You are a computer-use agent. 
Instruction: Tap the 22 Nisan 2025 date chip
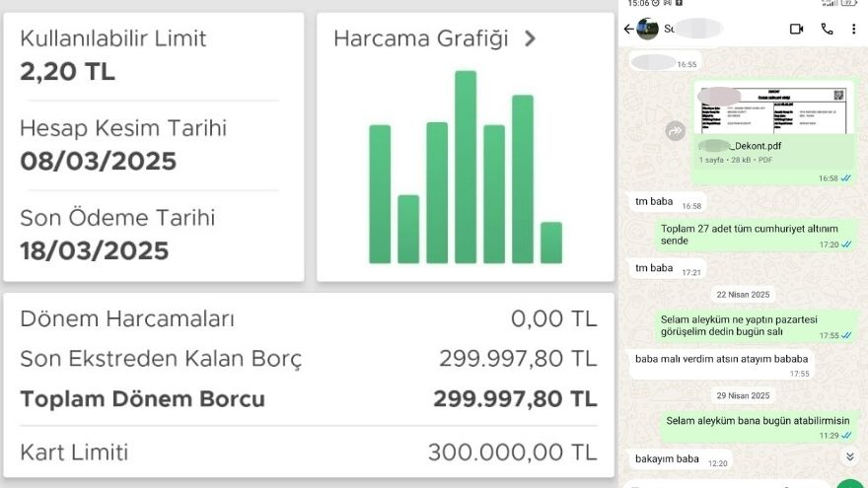click(743, 295)
